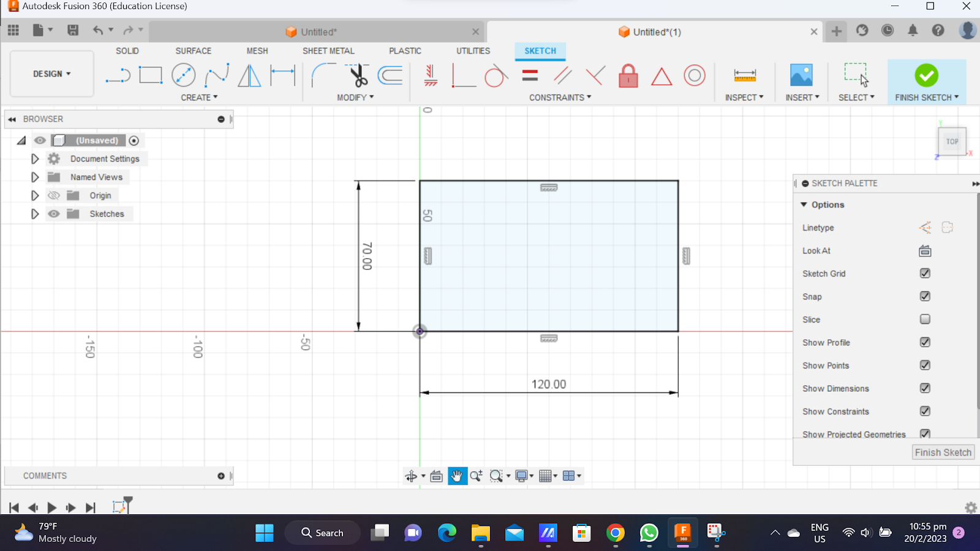Select the Center Diameter Circle tool
980x551 pixels.
point(183,75)
